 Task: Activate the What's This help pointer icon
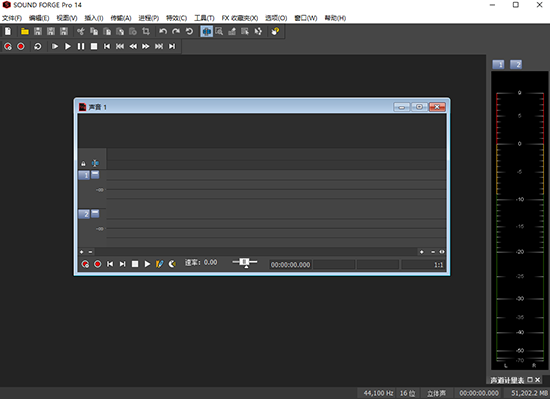(x=275, y=32)
